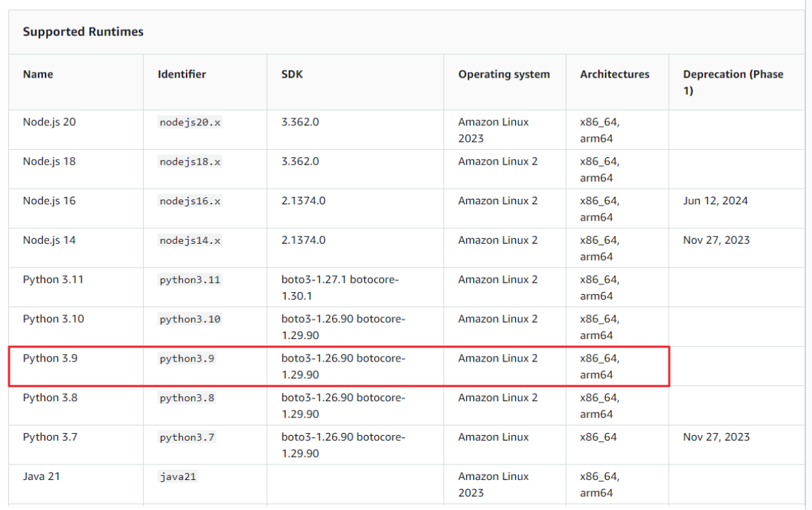Select the python3.8 identifier code

187,398
